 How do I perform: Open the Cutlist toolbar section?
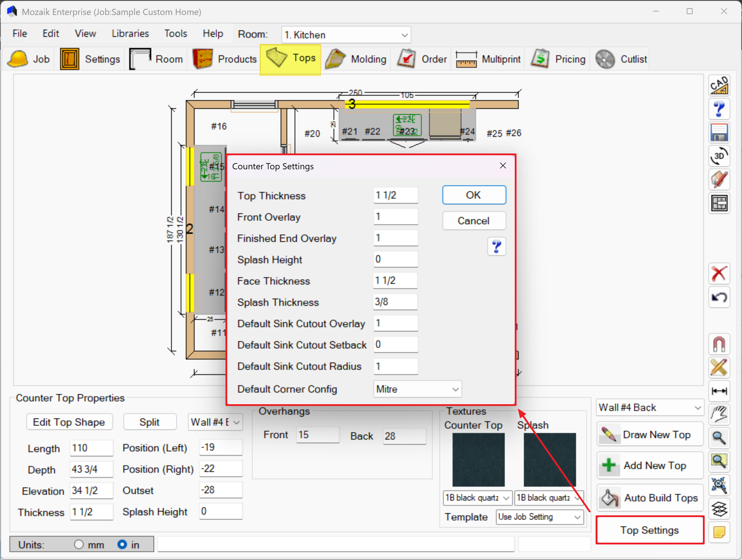[621, 59]
